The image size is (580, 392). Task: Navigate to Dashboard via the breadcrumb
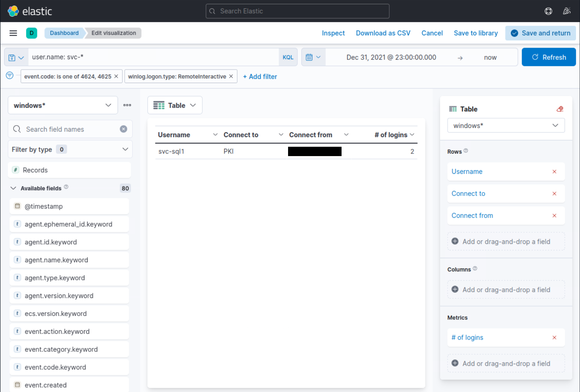pos(64,33)
